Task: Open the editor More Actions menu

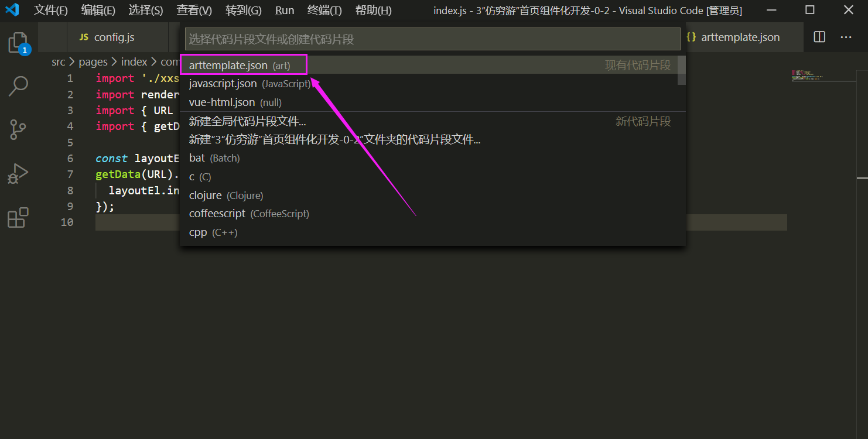Action: pos(846,37)
